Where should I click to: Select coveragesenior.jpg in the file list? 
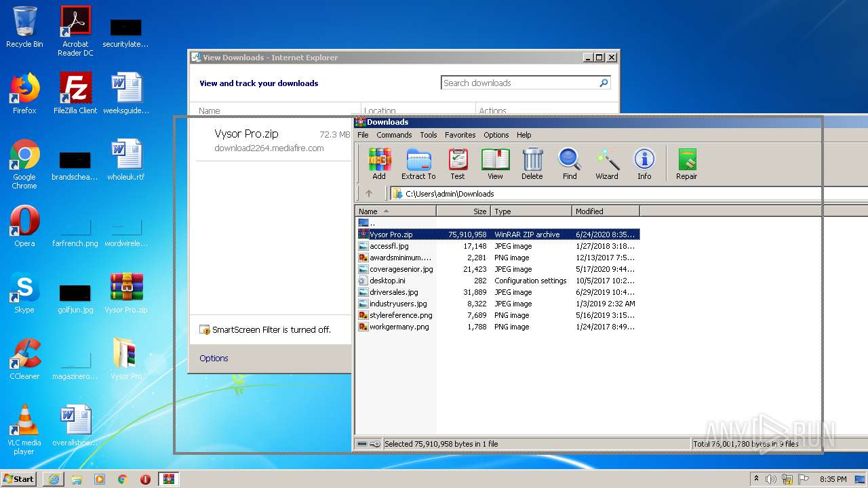[x=498, y=269]
